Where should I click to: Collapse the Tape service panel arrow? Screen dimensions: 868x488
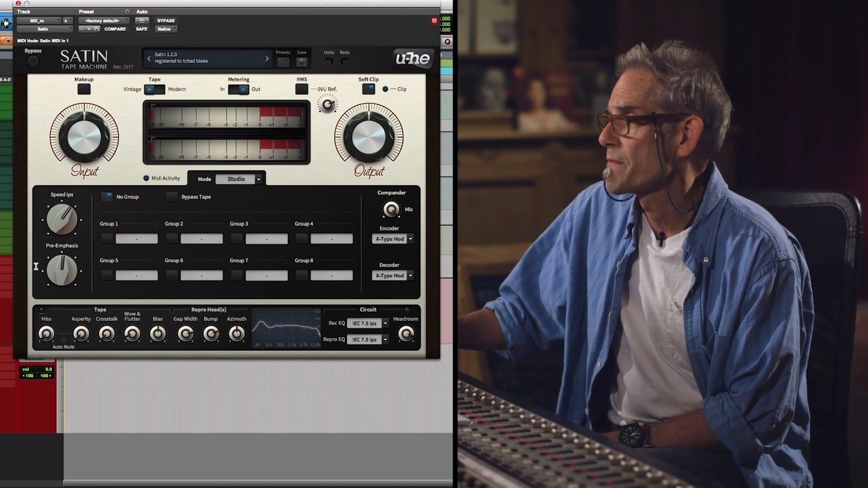(42, 310)
